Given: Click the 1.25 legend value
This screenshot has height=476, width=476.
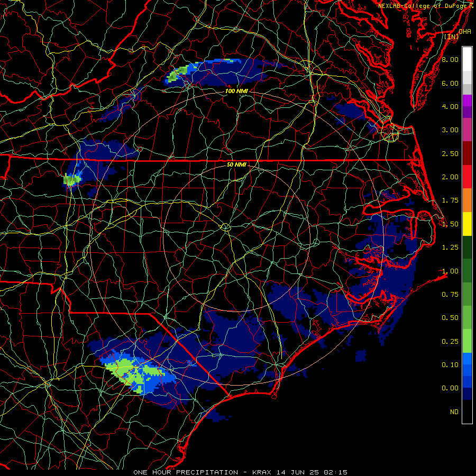Looking at the screenshot, I should 450,248.
